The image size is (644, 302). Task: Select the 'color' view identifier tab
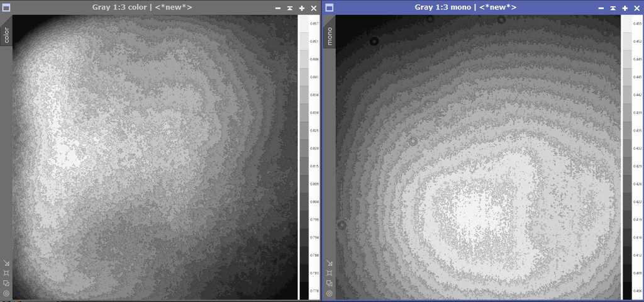click(x=6, y=35)
